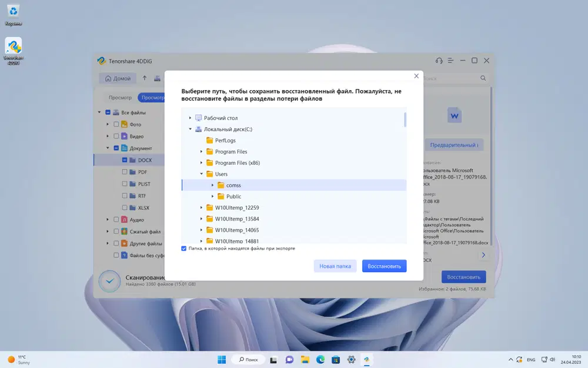Open the 4DDiG menu list icon
This screenshot has height=368, width=588.
point(450,61)
